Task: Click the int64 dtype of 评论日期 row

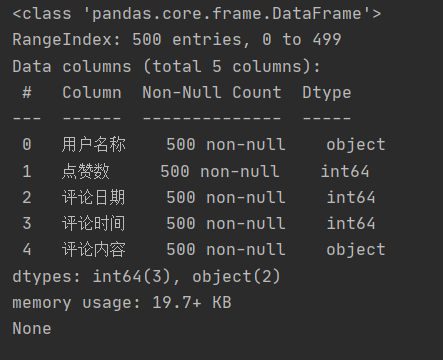Action: pos(351,197)
